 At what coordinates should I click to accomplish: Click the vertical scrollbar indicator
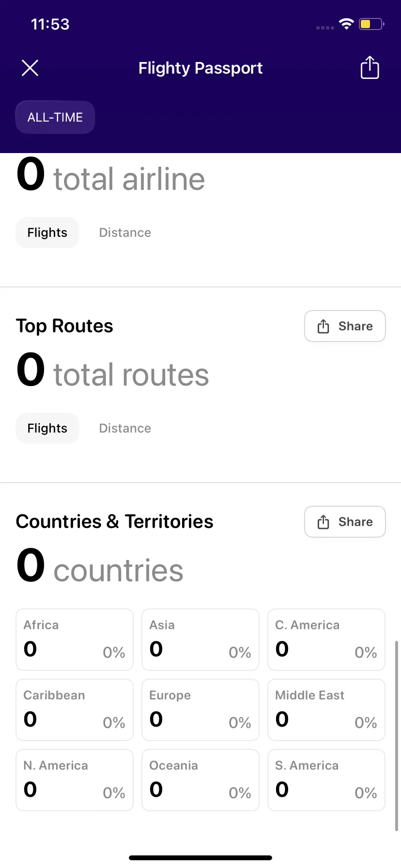pos(397,736)
